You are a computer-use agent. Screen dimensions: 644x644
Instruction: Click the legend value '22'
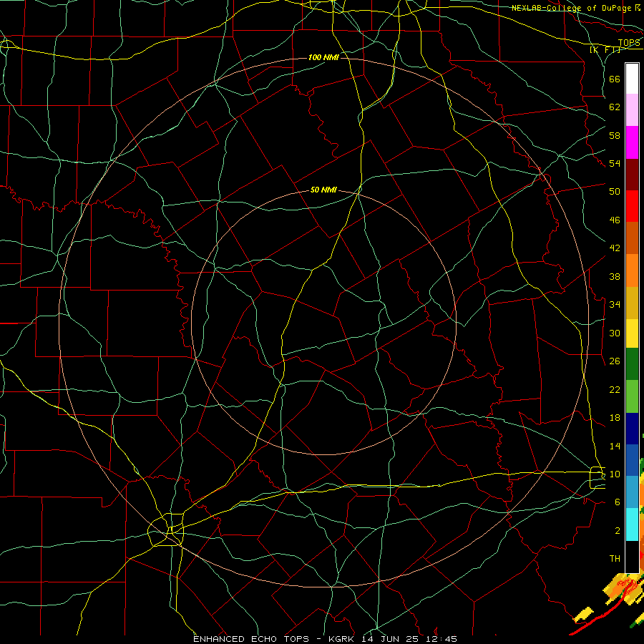(x=615, y=389)
